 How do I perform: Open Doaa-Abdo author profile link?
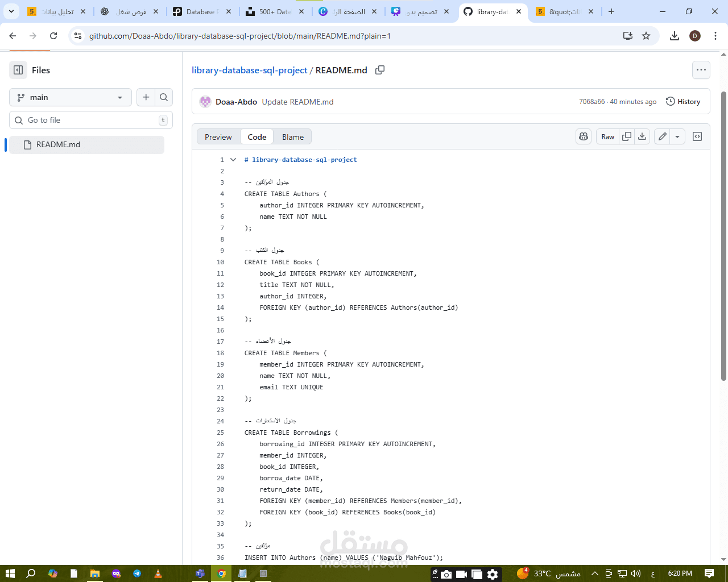pos(236,102)
